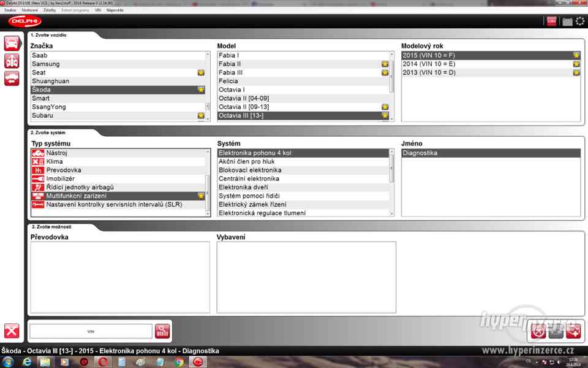588x368 pixels.
Task: Click the leftmost diagnostic icon at bottom right
Action: 538,331
